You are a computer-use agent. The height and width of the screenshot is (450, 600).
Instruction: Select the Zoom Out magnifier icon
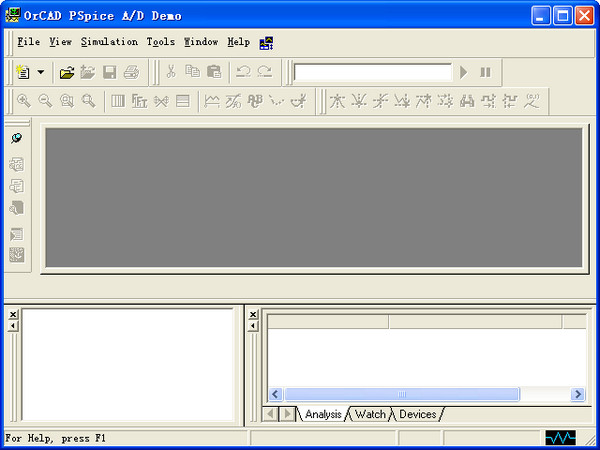[45, 100]
